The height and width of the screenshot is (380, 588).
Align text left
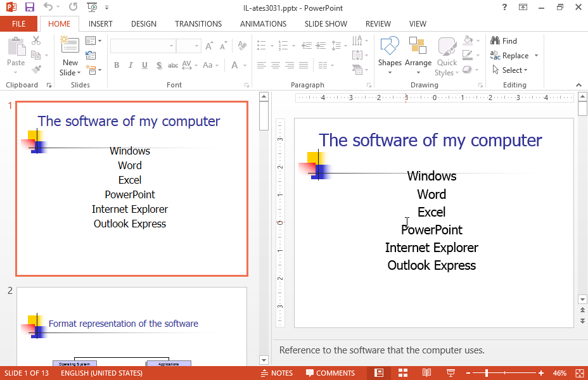click(x=262, y=65)
